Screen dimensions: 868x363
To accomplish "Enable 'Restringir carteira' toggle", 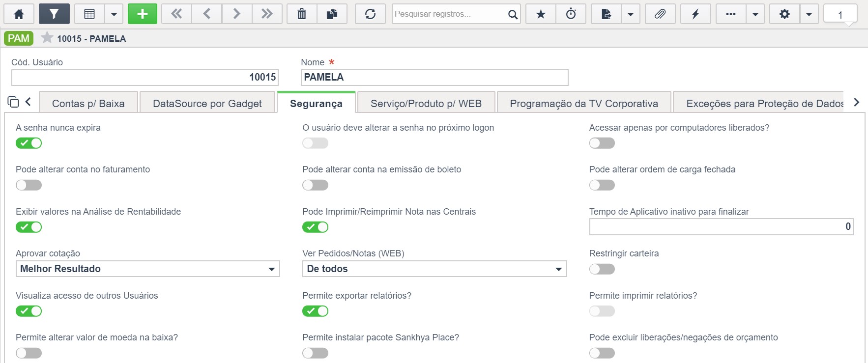I will tap(602, 269).
